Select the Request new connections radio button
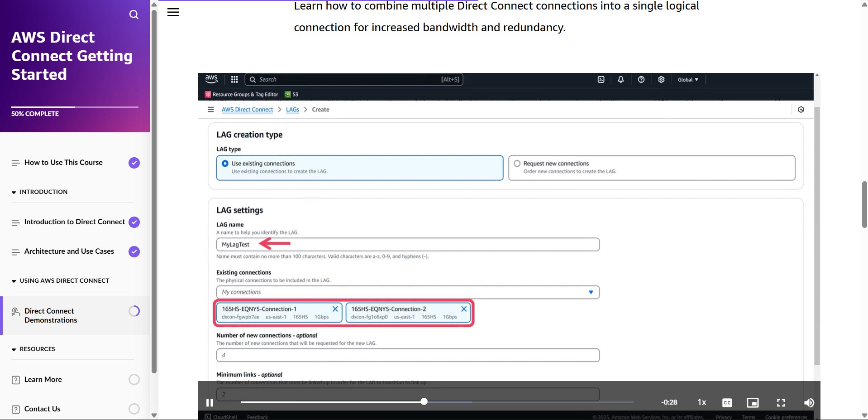Image resolution: width=868 pixels, height=420 pixels. click(516, 163)
